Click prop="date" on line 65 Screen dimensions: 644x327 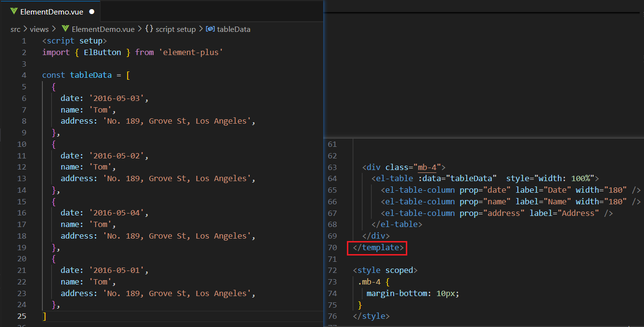485,190
